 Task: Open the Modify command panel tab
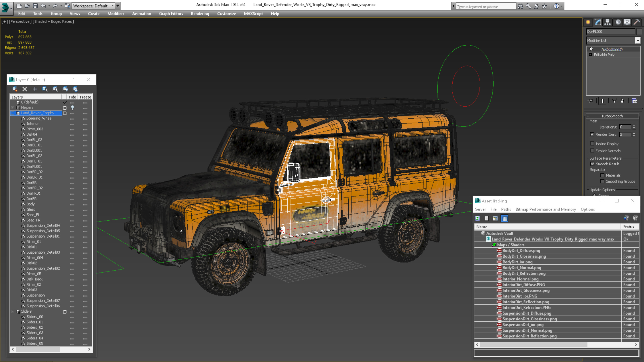click(598, 22)
